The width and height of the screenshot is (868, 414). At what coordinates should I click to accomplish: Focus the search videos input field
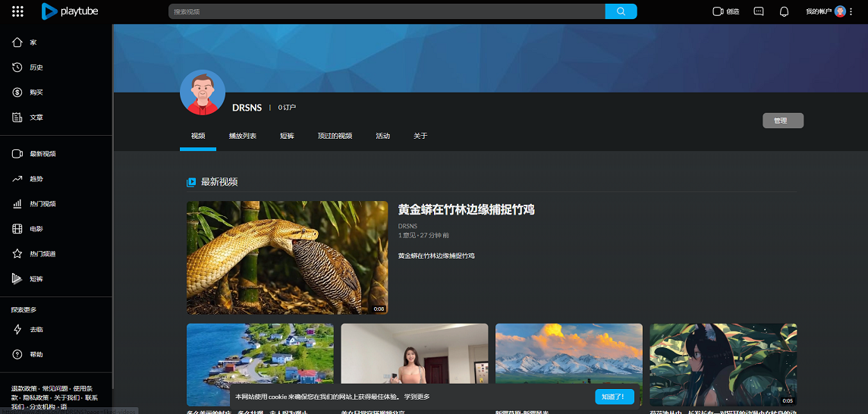(387, 11)
